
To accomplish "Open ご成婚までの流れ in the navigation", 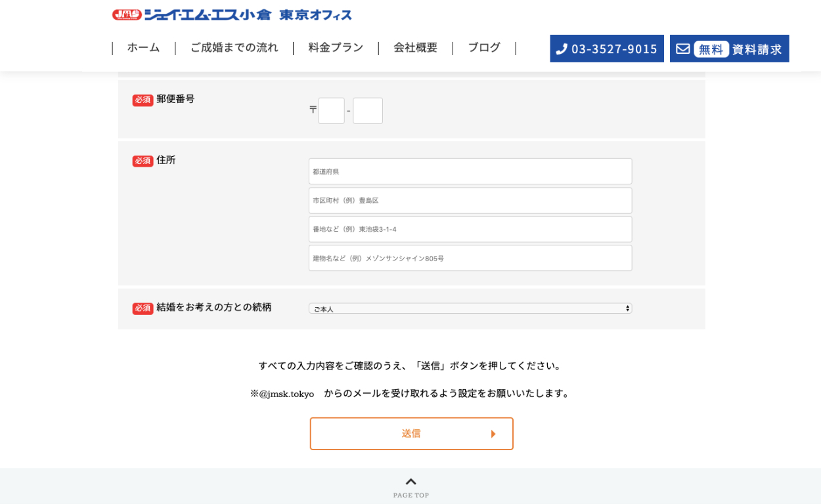I will click(234, 48).
